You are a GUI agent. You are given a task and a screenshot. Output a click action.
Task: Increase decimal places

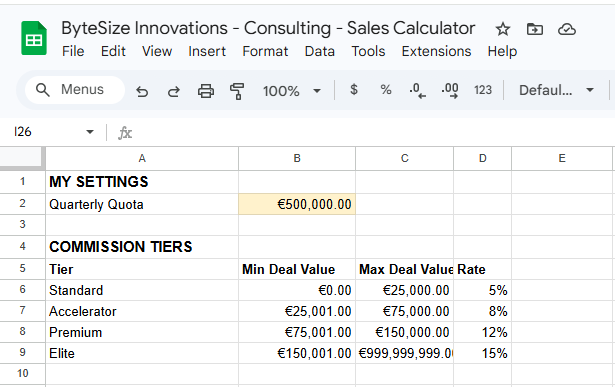450,91
